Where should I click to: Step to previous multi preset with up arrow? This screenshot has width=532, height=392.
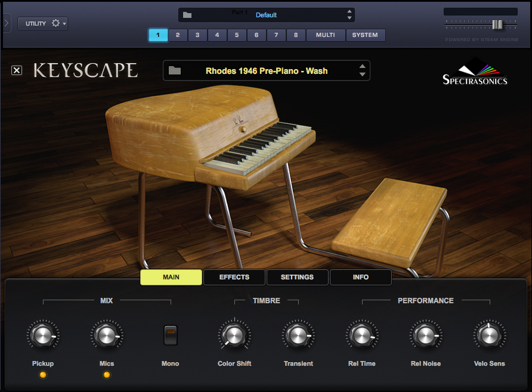point(349,11)
